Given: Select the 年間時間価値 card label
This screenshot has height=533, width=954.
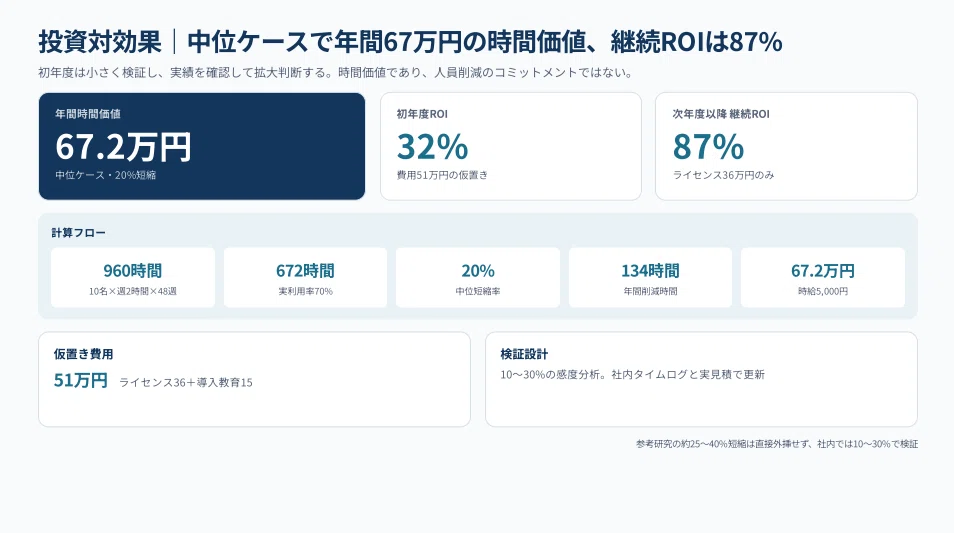Looking at the screenshot, I should click(88, 114).
